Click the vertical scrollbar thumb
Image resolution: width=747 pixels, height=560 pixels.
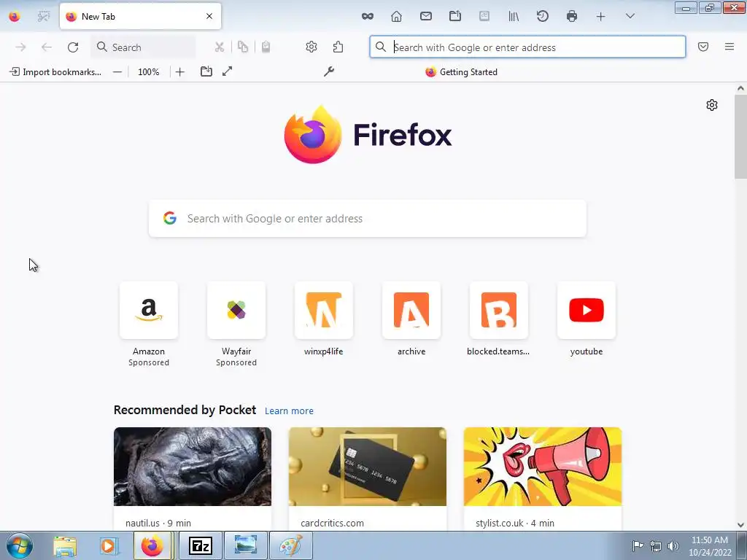tap(740, 136)
